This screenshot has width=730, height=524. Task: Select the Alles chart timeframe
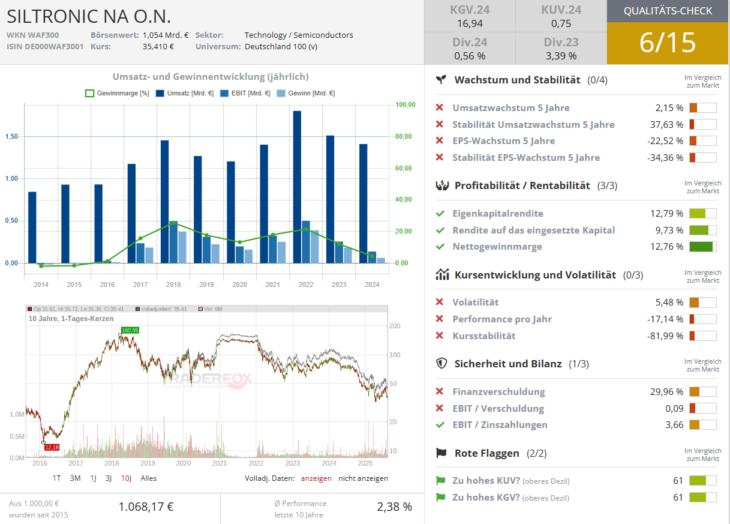point(149,478)
